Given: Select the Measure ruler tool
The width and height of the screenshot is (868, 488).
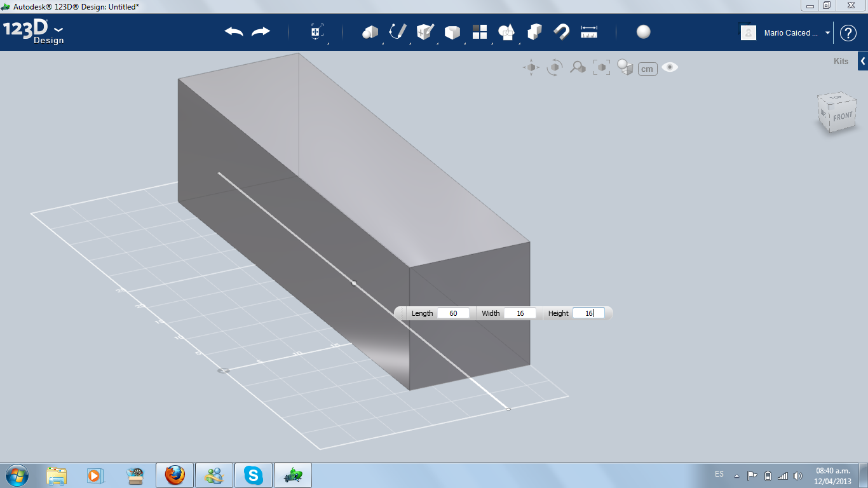Looking at the screenshot, I should click(589, 32).
